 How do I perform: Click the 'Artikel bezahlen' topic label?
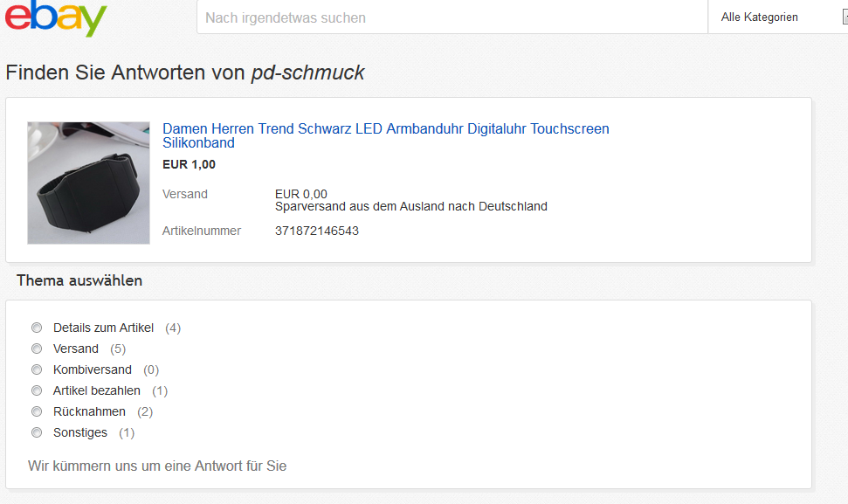coord(97,390)
